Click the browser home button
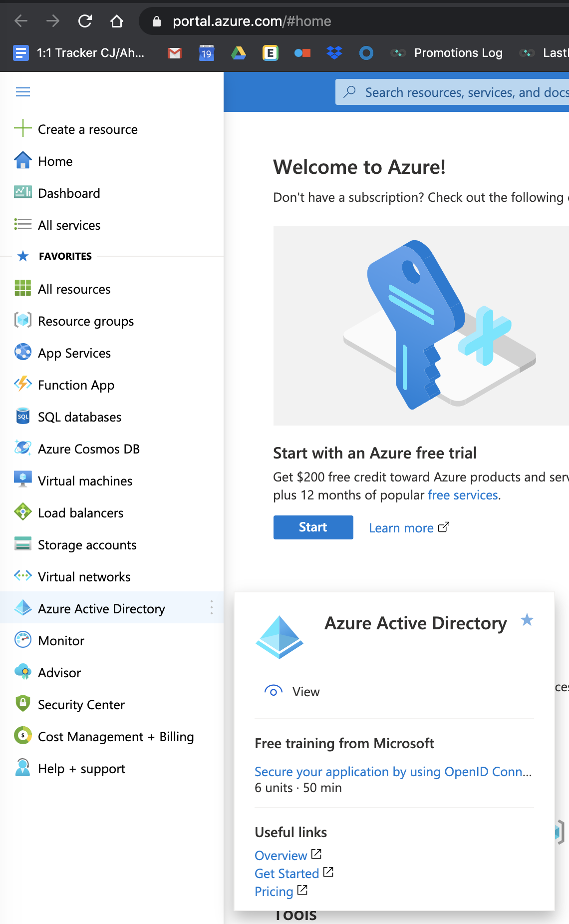Image resolution: width=569 pixels, height=924 pixels. (x=116, y=21)
